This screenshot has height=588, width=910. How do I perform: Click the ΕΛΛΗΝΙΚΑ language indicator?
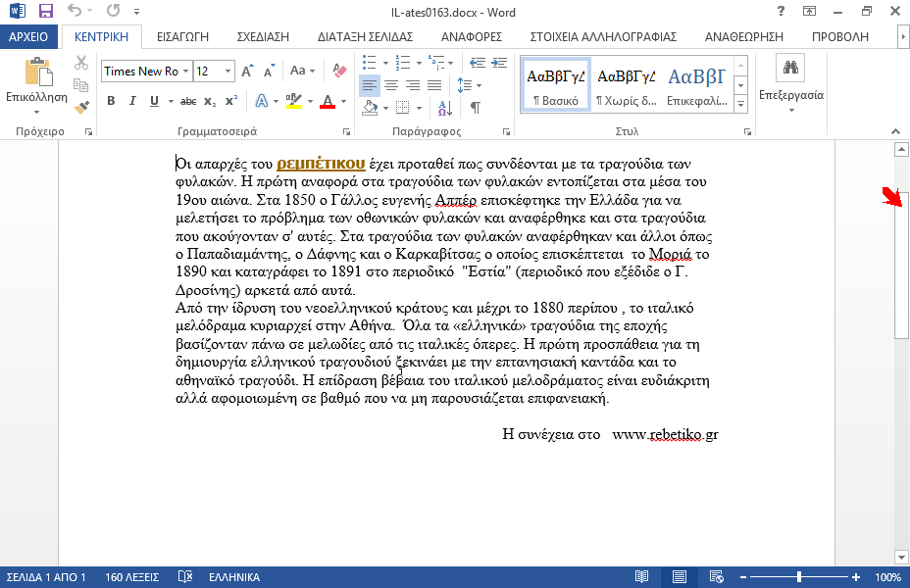point(234,577)
